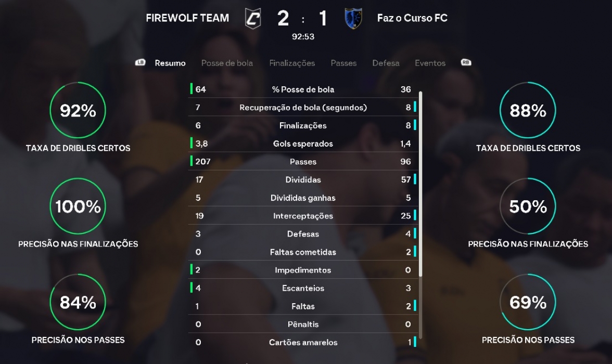
Task: Open the Finalizações tab
Action: [x=292, y=63]
